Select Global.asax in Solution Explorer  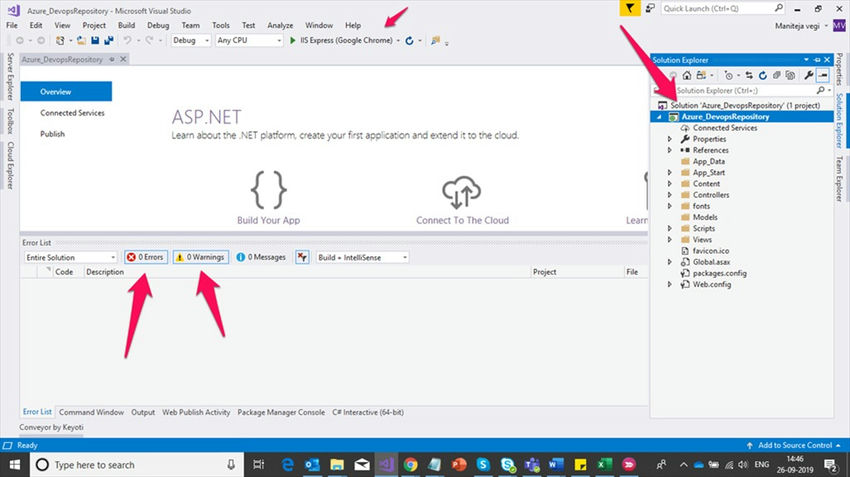coord(711,262)
